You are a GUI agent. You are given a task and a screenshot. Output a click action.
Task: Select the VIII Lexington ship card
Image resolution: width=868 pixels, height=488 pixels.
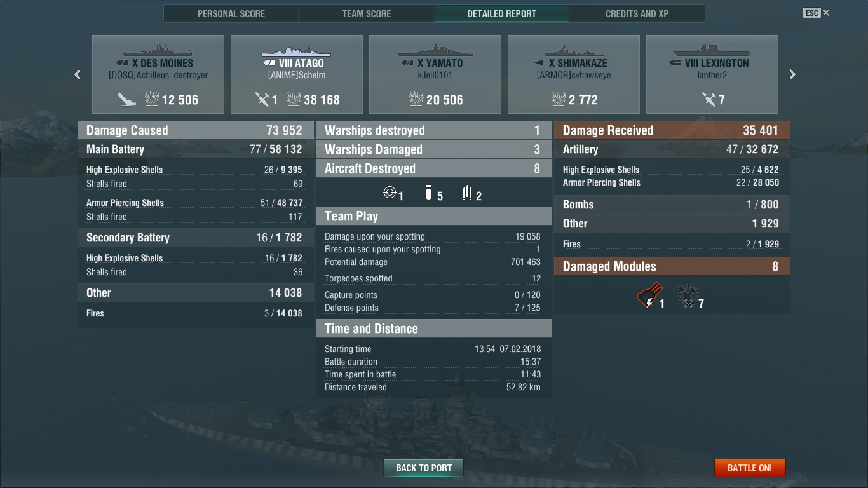pyautogui.click(x=712, y=74)
